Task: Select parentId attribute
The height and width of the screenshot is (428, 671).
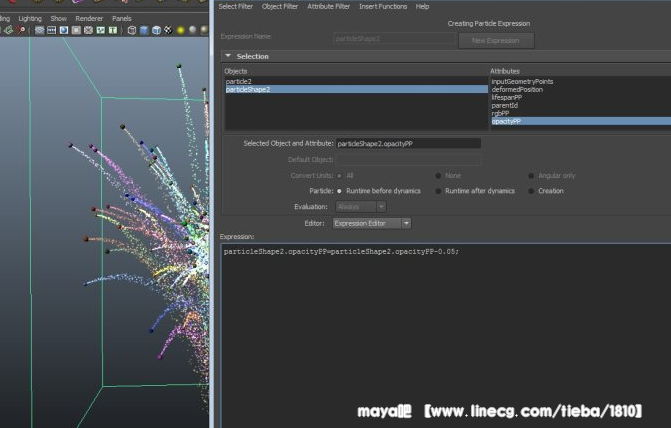Action: point(581,105)
